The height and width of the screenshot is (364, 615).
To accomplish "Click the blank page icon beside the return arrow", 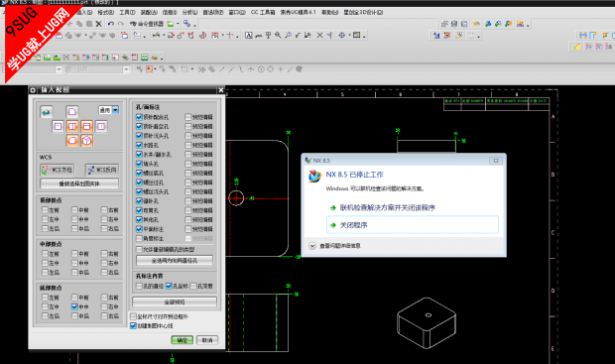I will (x=72, y=112).
